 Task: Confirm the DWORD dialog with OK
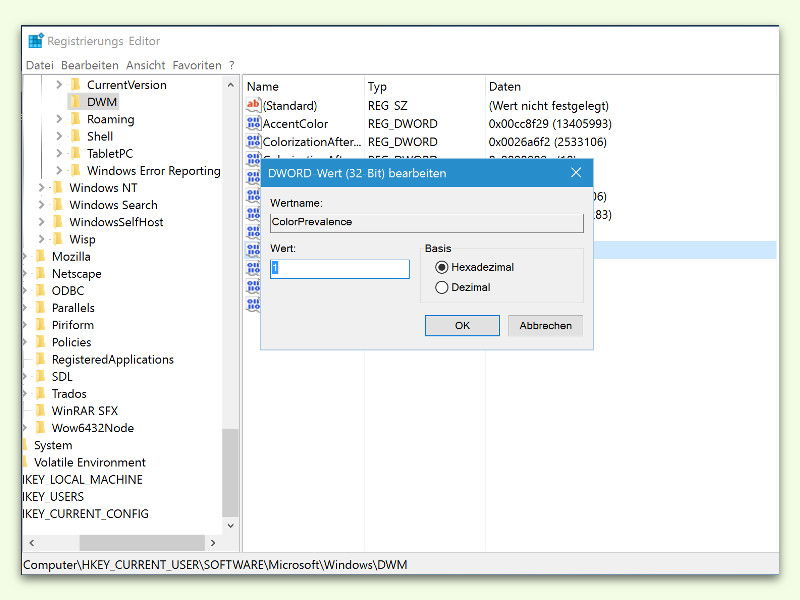tap(462, 326)
